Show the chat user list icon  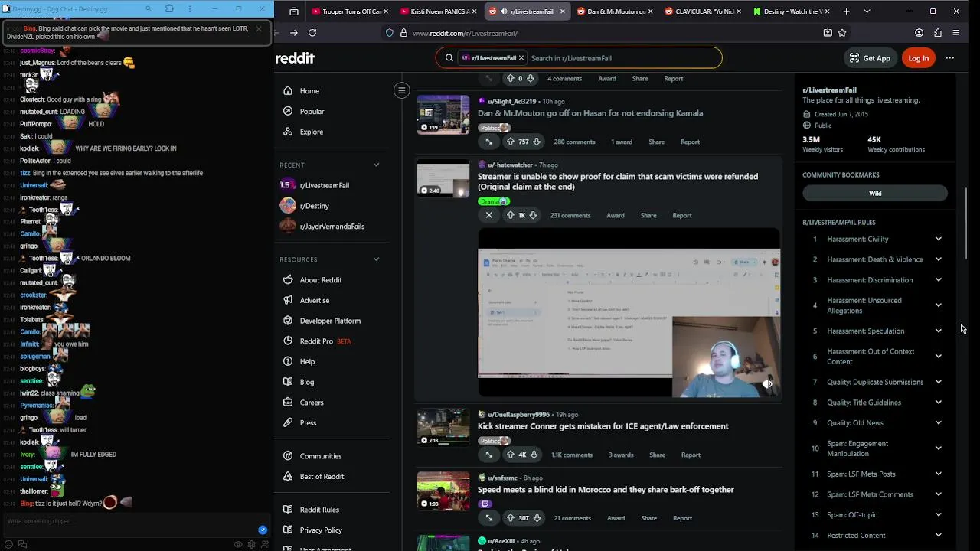265,544
